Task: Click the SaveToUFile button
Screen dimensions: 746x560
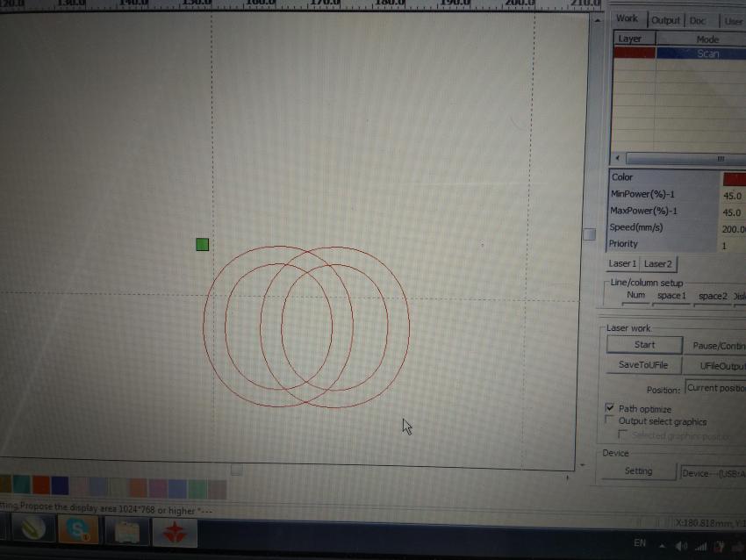Action: (644, 365)
